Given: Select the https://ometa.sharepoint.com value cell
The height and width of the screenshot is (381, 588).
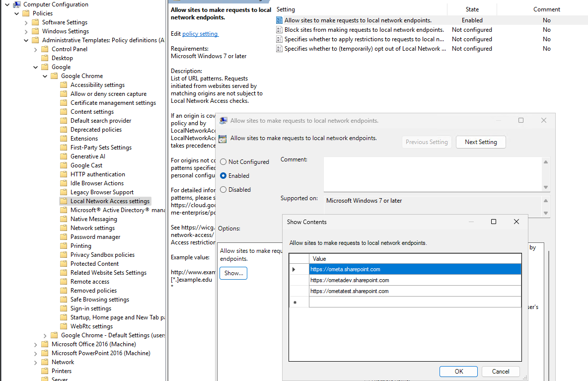Looking at the screenshot, I should coord(415,269).
